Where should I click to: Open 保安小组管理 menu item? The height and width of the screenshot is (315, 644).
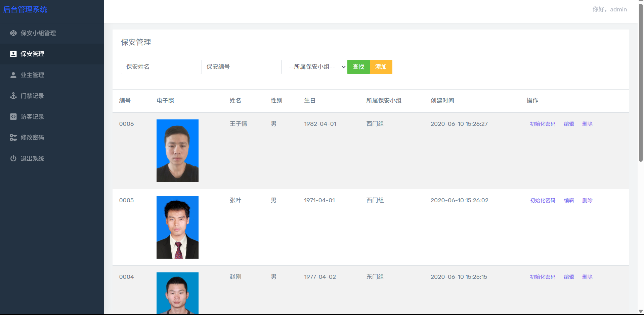coord(52,33)
